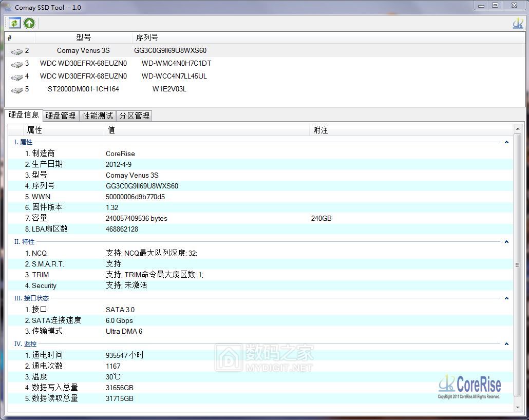Click the # column header
The image size is (529, 420).
coord(20,37)
